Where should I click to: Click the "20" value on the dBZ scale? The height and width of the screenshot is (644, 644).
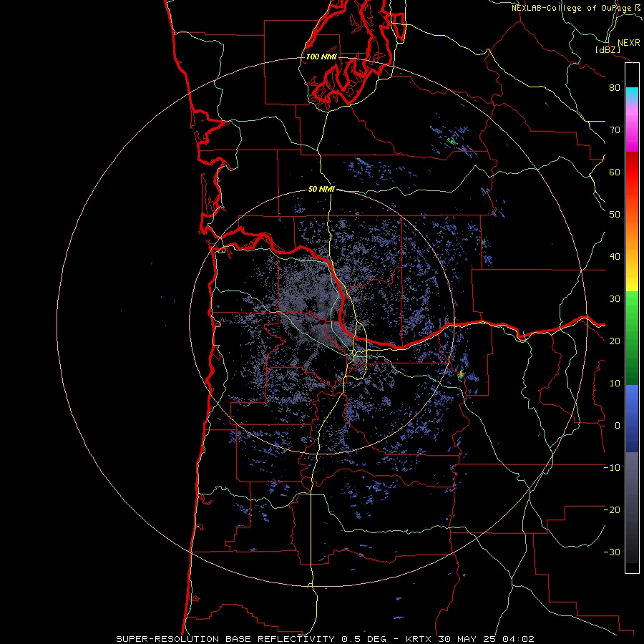tap(615, 341)
